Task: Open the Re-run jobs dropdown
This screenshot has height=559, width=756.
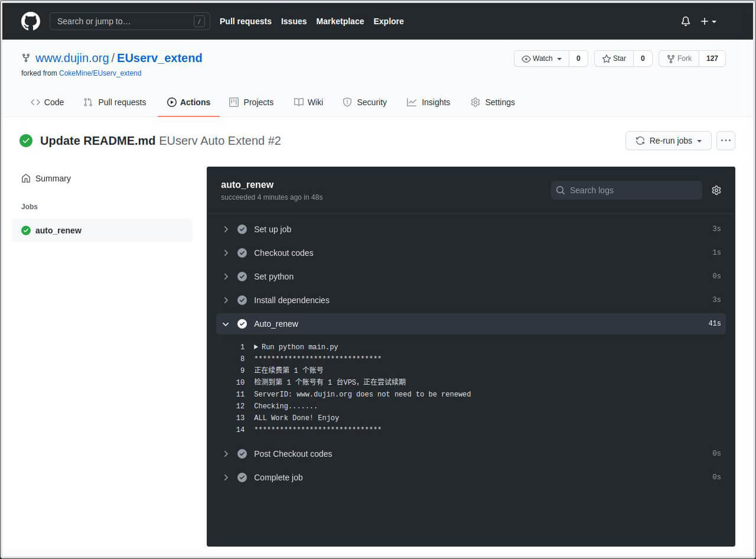Action: (x=668, y=141)
